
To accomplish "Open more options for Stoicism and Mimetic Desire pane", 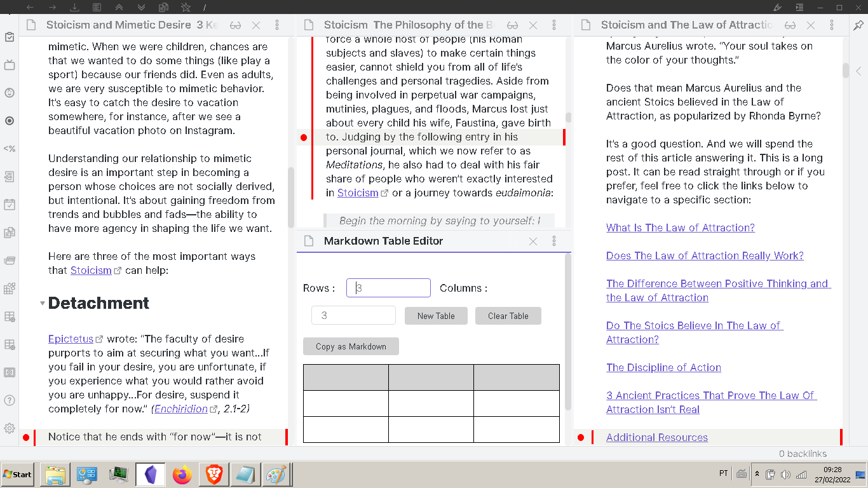I will click(x=277, y=25).
